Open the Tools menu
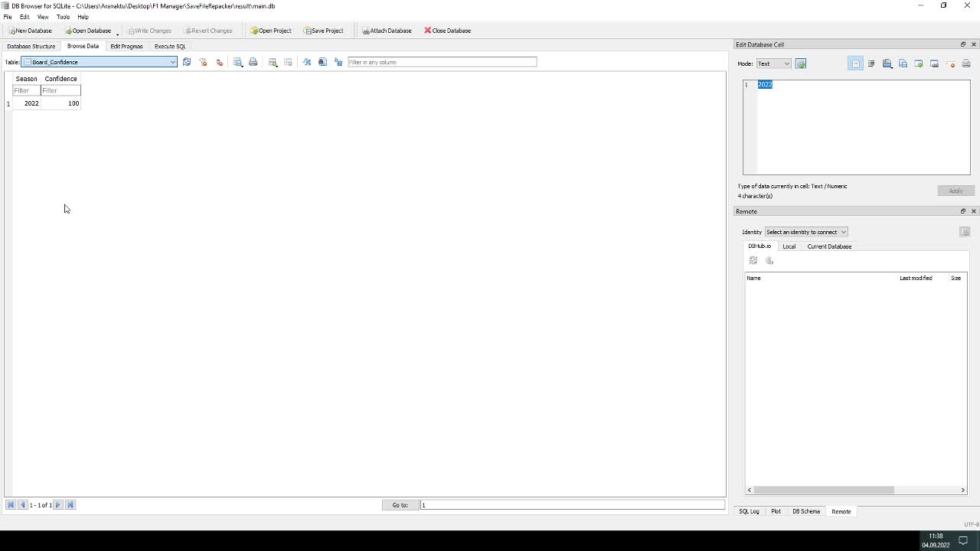The height and width of the screenshot is (551, 980). pos(63,17)
